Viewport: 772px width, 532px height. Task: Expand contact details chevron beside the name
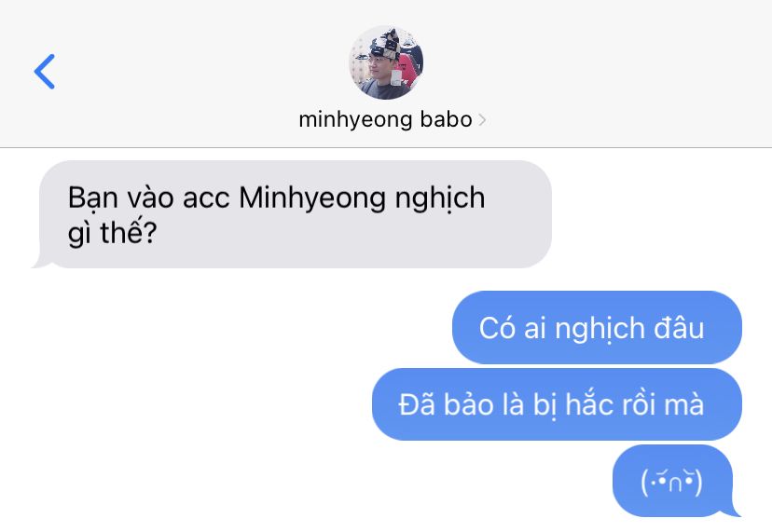point(482,120)
